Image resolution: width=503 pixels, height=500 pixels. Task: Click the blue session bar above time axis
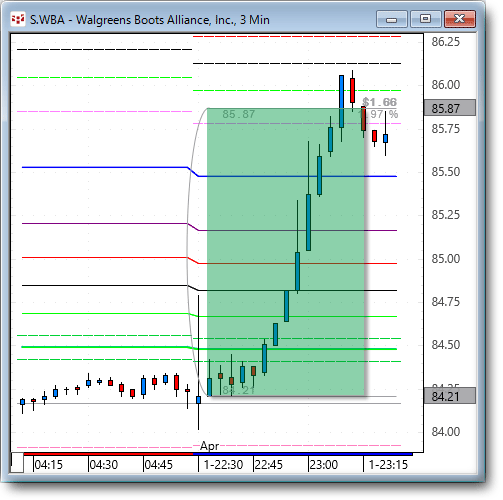(303, 454)
